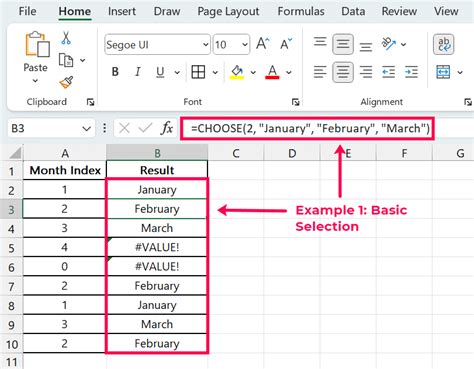This screenshot has width=474, height=369.
Task: Select the Month Index header cell
Action: (65, 170)
